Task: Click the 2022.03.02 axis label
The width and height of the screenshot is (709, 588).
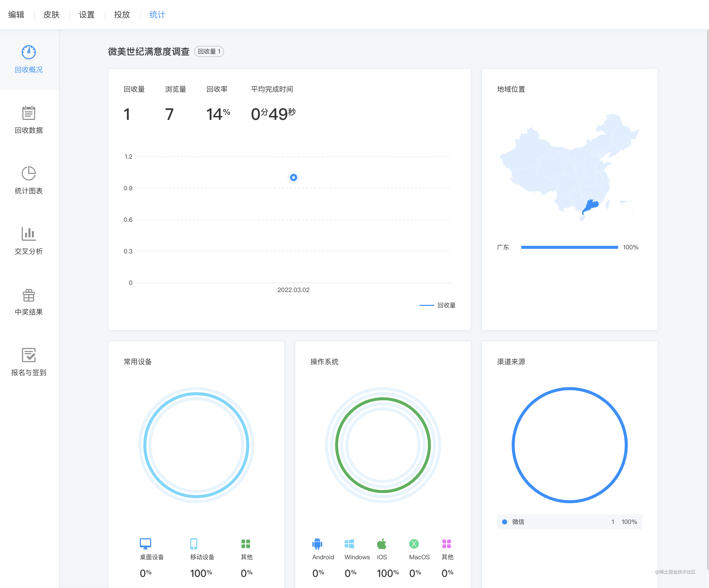Action: tap(293, 290)
